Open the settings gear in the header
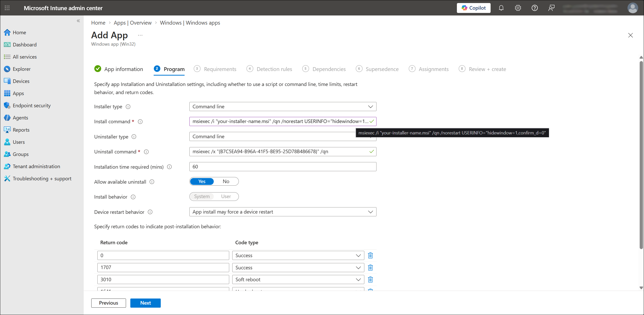The width and height of the screenshot is (644, 315). coord(518,8)
